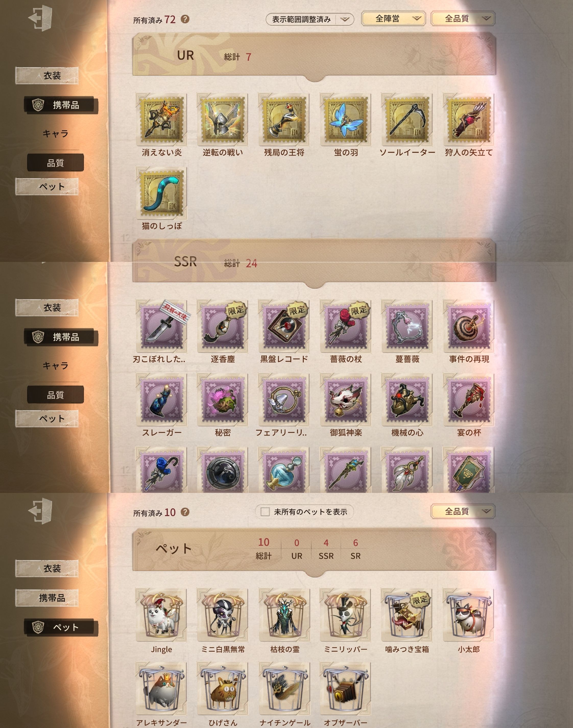
Task: Enable the 未所有のペットを表示 checkbox
Action: click(x=265, y=512)
